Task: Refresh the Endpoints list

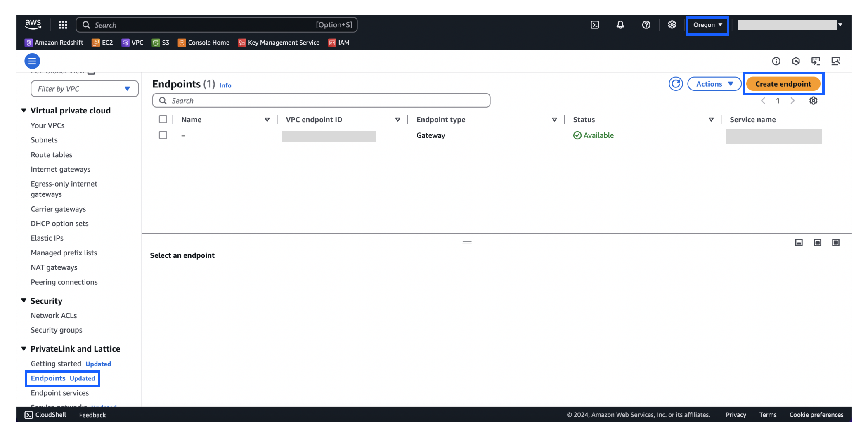Action: tap(676, 84)
